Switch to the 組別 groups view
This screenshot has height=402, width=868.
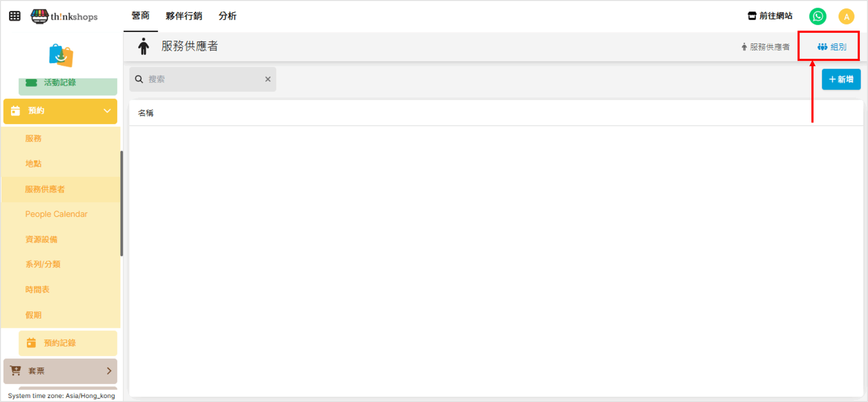[x=832, y=47]
